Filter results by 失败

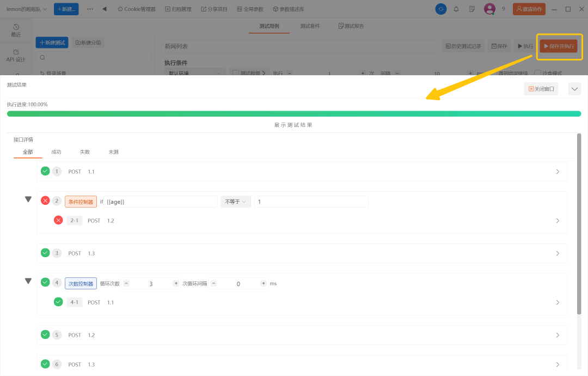tap(85, 152)
